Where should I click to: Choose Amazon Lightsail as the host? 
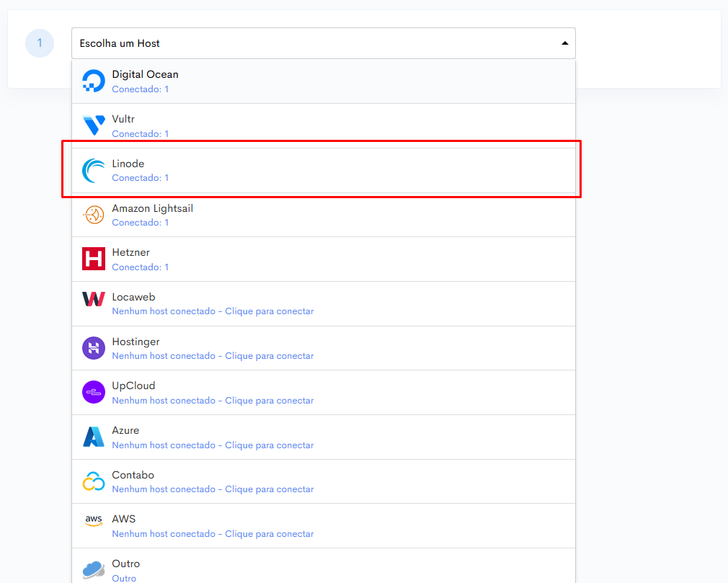pyautogui.click(x=324, y=215)
